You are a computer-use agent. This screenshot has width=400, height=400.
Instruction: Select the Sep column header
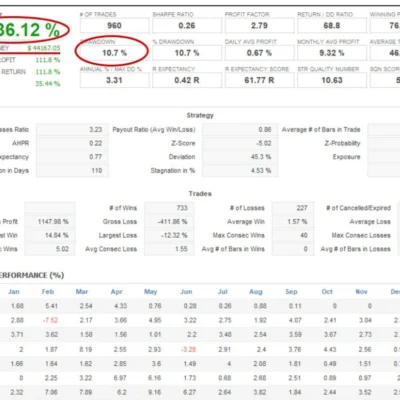point(291,292)
